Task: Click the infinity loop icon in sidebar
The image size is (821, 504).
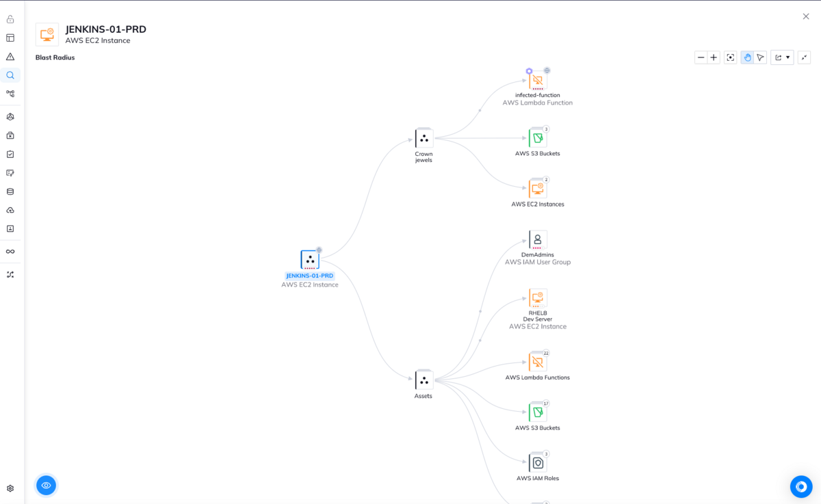Action: [x=10, y=252]
